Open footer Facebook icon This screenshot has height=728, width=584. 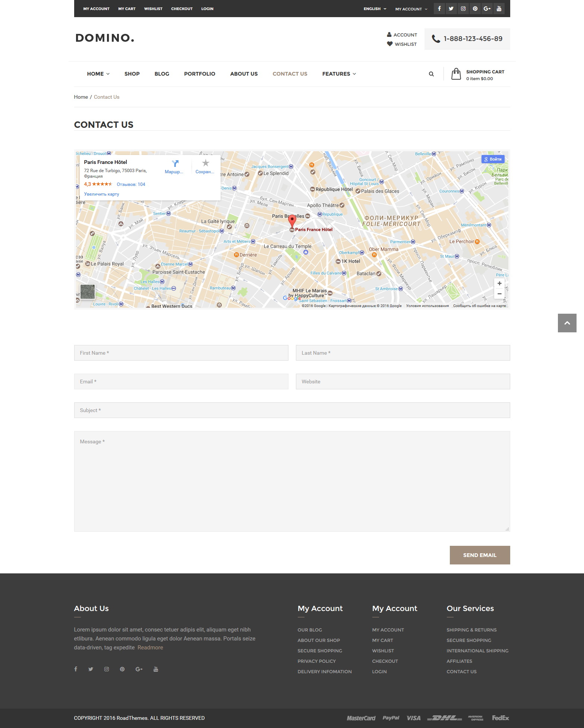click(76, 669)
